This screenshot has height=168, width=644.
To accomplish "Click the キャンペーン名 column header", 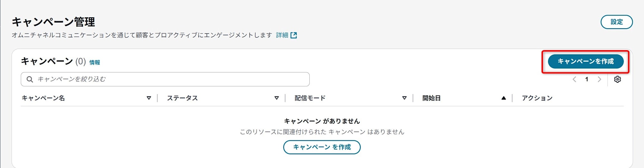I will [43, 98].
